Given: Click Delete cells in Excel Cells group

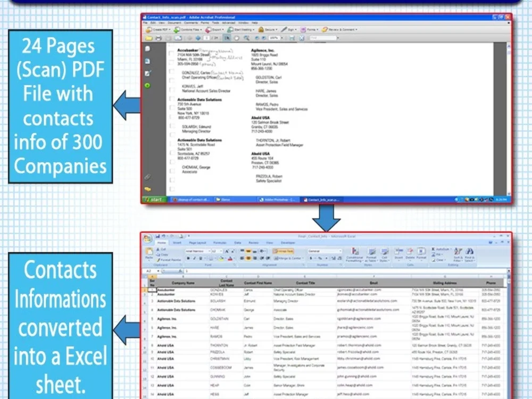Looking at the screenshot, I should tap(410, 254).
